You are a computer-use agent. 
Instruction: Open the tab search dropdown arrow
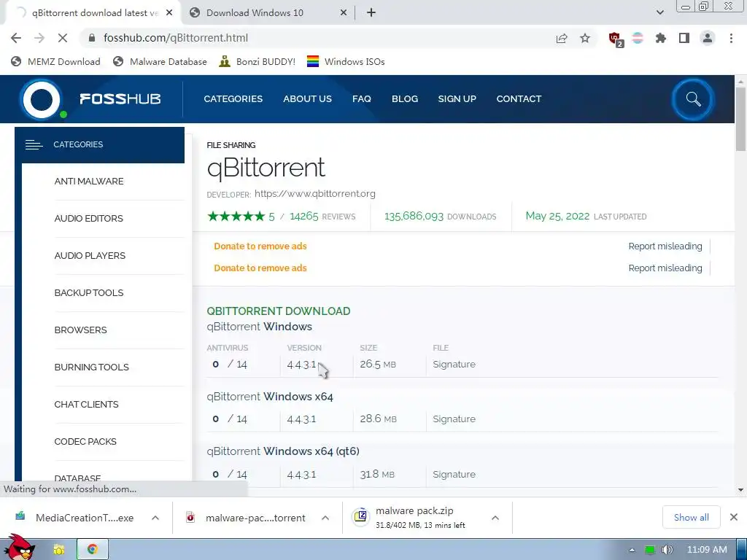pos(659,12)
